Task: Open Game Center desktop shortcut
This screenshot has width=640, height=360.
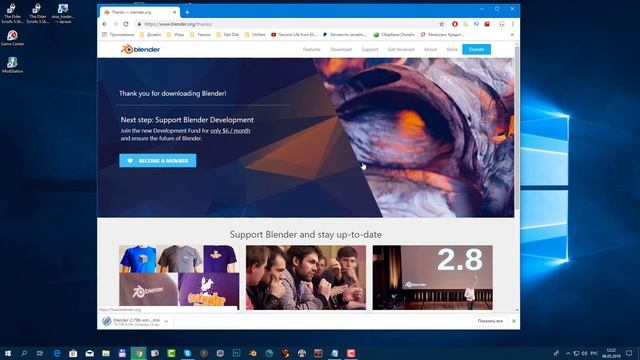Action: tap(12, 38)
